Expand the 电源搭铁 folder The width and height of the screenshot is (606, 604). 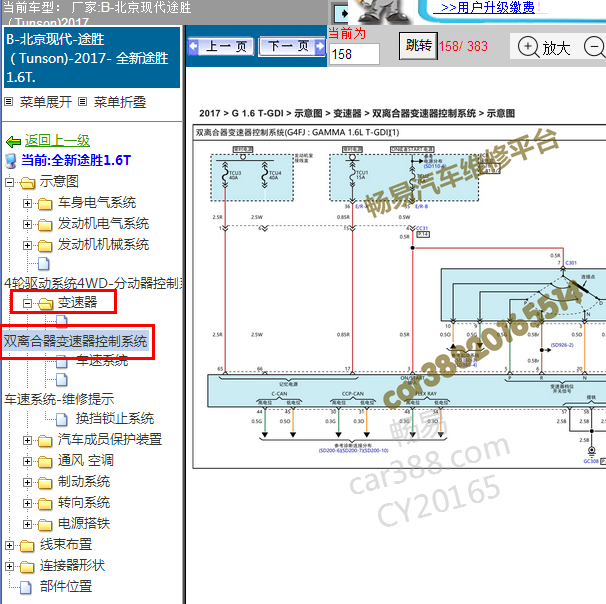(27, 524)
